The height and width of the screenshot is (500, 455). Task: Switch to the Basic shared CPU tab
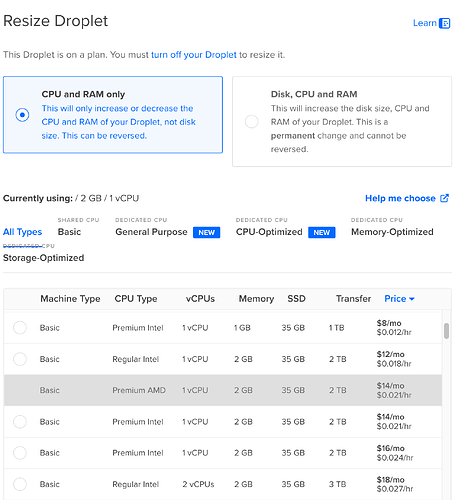tap(69, 232)
